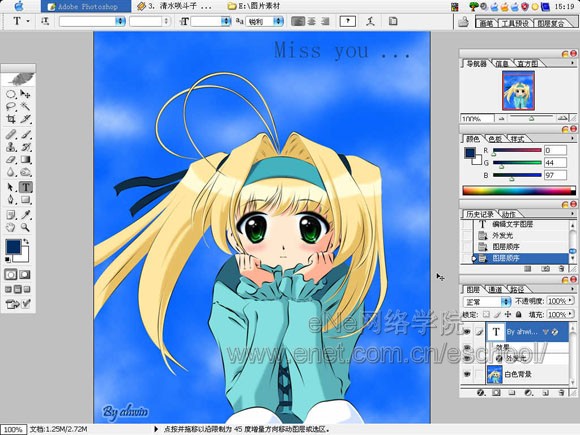Select the Magic Wand tool
580x435 pixels.
point(25,106)
